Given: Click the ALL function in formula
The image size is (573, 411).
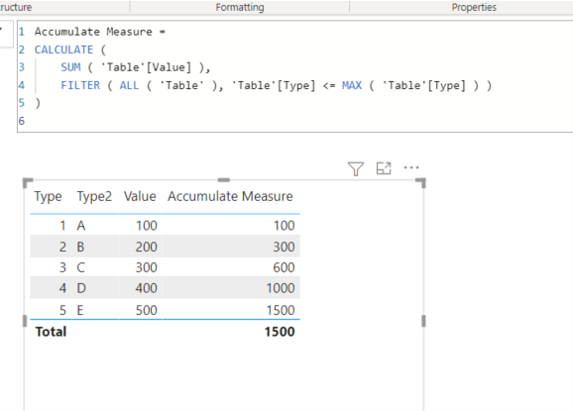Looking at the screenshot, I should (x=129, y=85).
